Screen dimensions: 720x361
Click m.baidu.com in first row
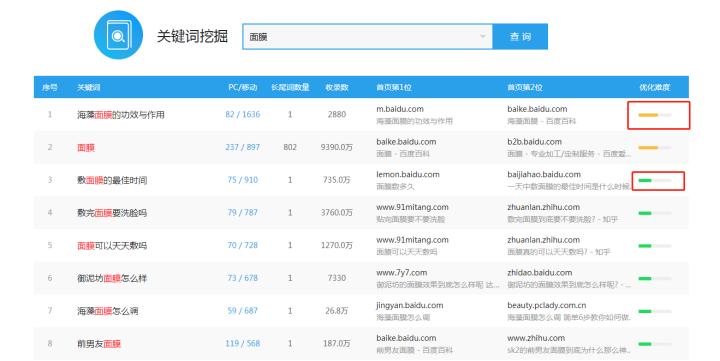tap(399, 109)
